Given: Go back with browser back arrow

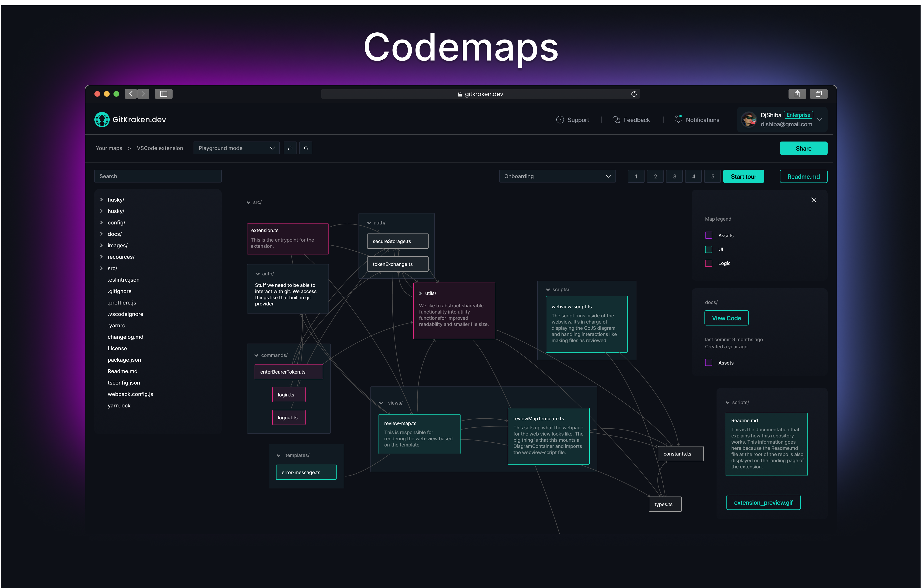Looking at the screenshot, I should point(131,94).
